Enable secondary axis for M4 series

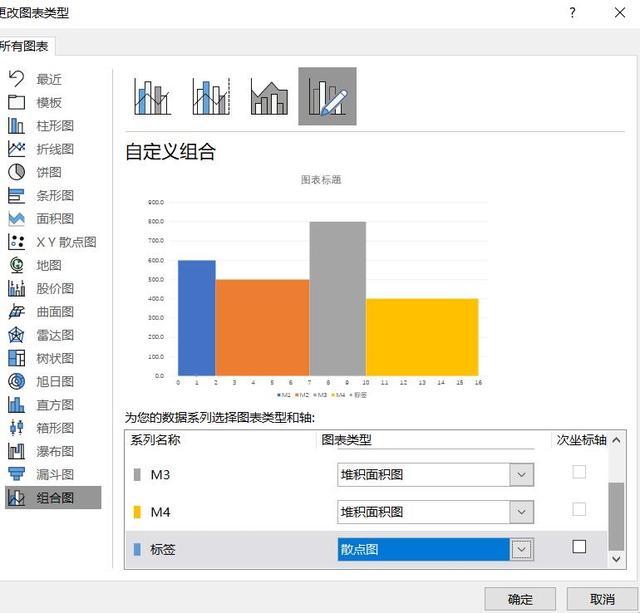click(579, 510)
